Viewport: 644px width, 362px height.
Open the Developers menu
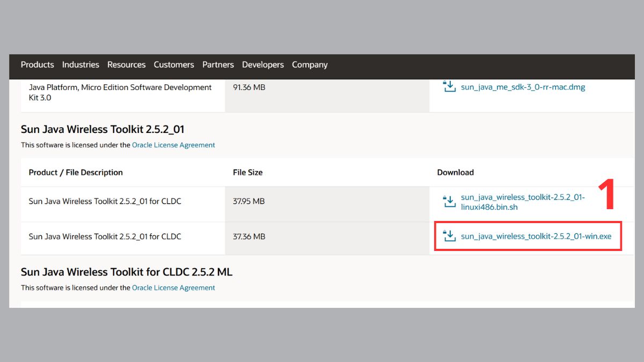(x=263, y=65)
